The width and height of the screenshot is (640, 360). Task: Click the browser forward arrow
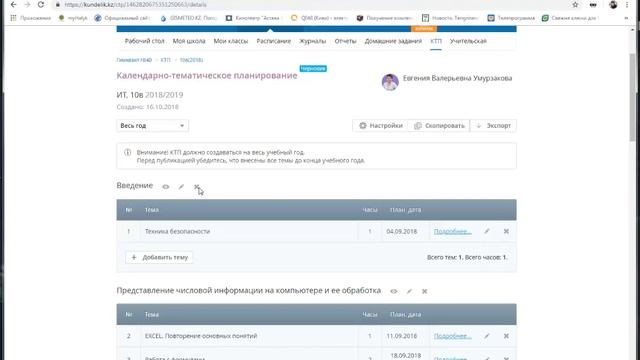[x=27, y=5]
